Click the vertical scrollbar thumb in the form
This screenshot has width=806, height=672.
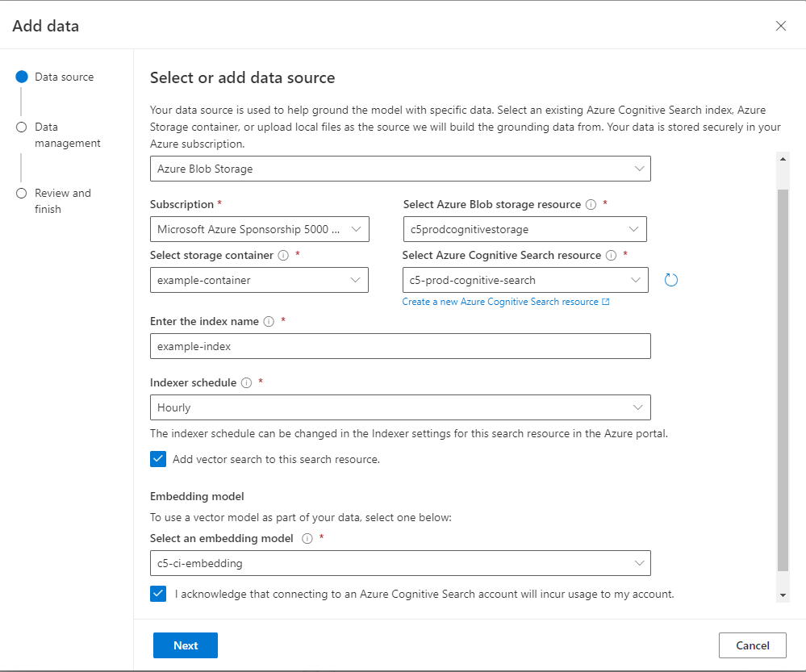pyautogui.click(x=782, y=379)
